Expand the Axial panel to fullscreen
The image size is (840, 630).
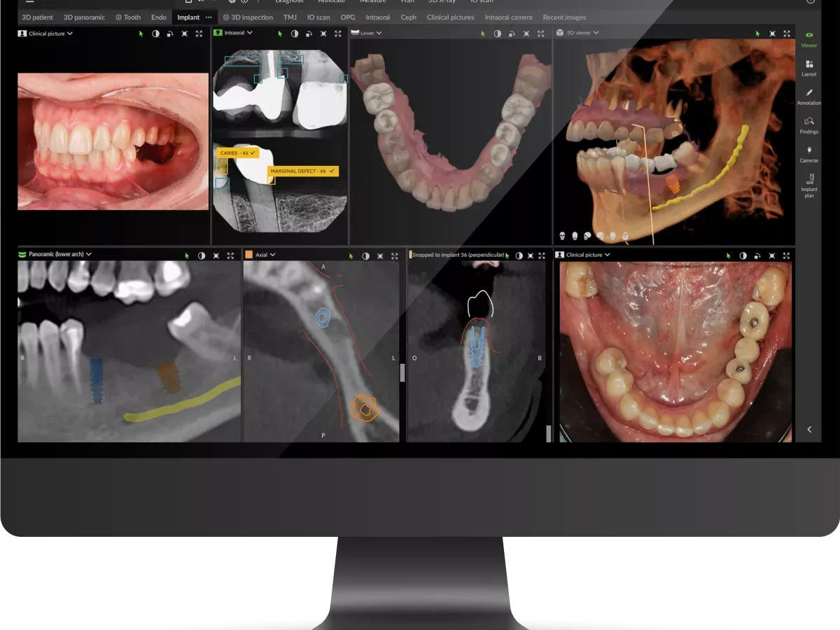pyautogui.click(x=395, y=255)
